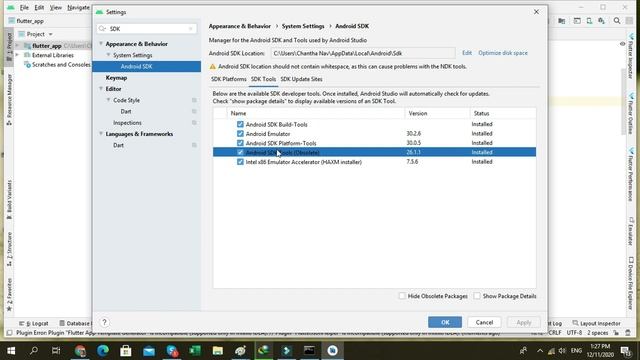Open Excel from taskbar
This screenshot has height=360, width=640.
point(195,351)
